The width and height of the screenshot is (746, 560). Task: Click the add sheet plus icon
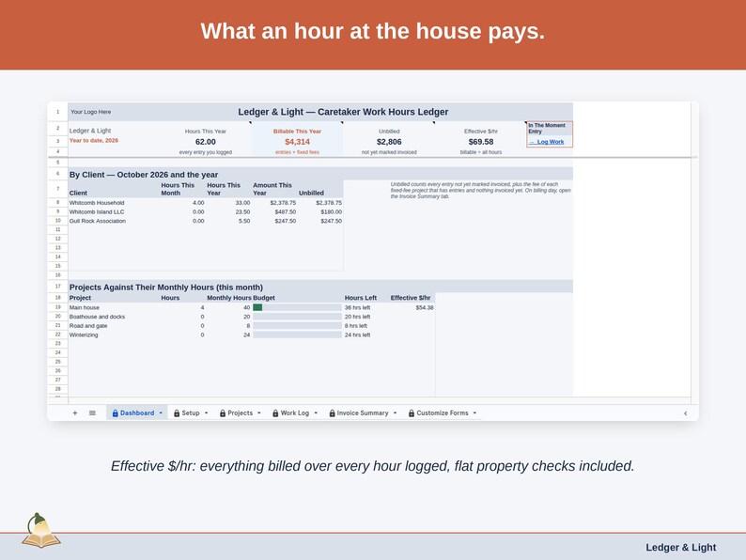[x=75, y=413]
